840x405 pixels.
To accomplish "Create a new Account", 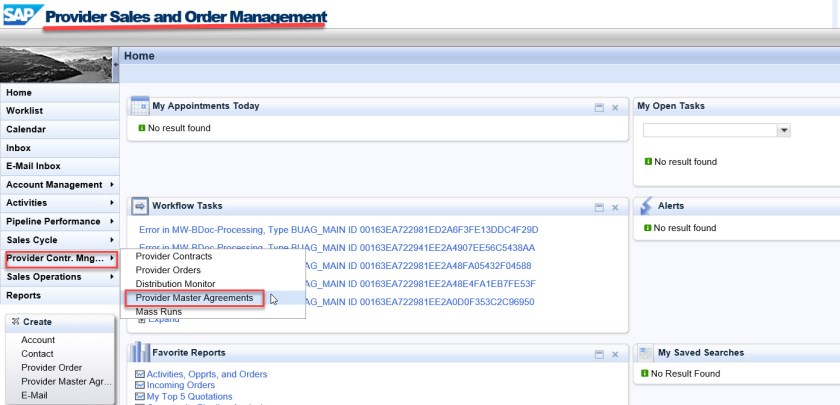I will coord(38,340).
